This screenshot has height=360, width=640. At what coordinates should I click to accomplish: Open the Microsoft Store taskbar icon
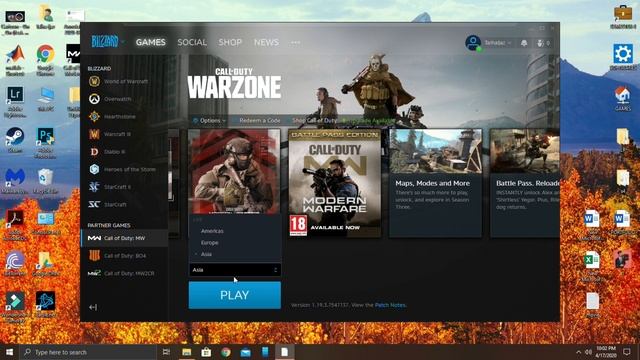point(206,352)
